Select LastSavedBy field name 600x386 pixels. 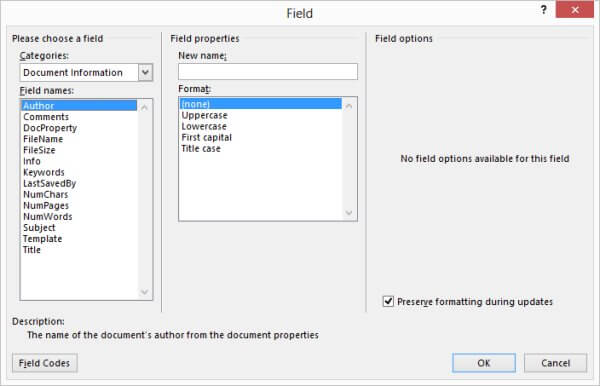pyautogui.click(x=49, y=183)
